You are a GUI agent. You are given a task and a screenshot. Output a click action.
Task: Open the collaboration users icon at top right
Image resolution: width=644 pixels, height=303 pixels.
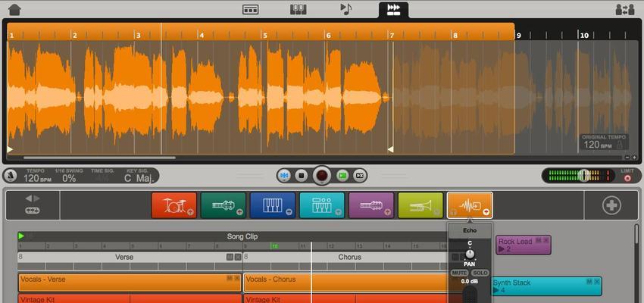pyautogui.click(x=625, y=9)
